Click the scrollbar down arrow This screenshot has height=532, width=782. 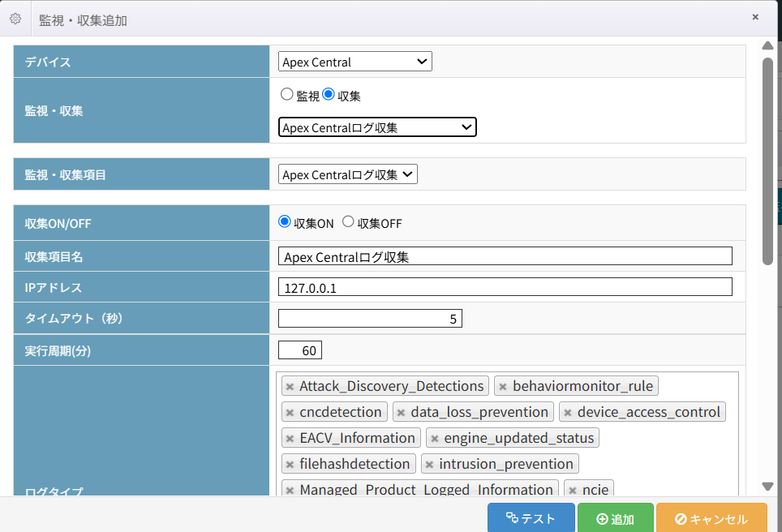pos(767,486)
